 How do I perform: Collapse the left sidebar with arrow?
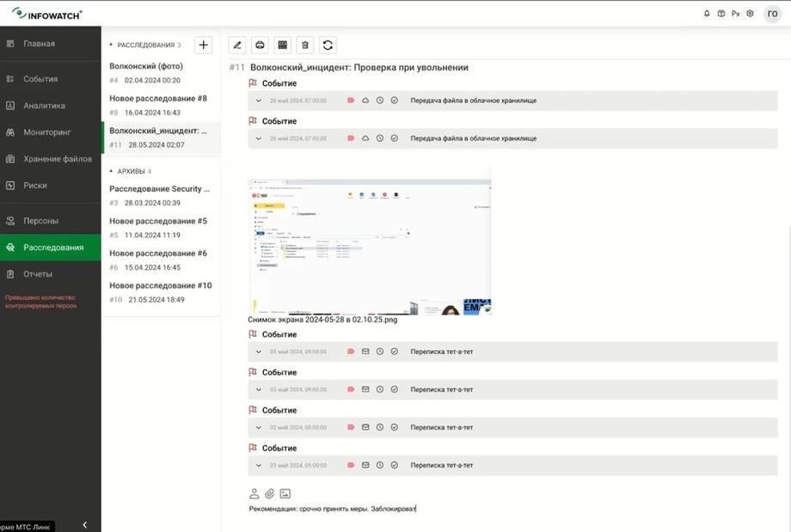tap(85, 525)
